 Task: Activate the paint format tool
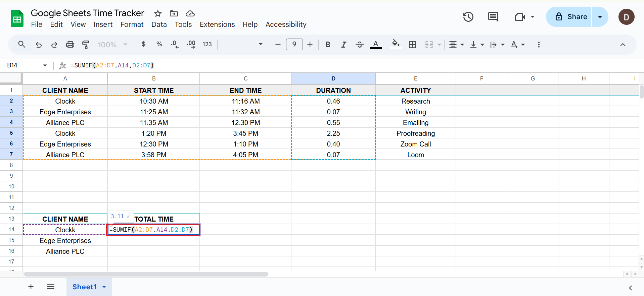pos(86,45)
